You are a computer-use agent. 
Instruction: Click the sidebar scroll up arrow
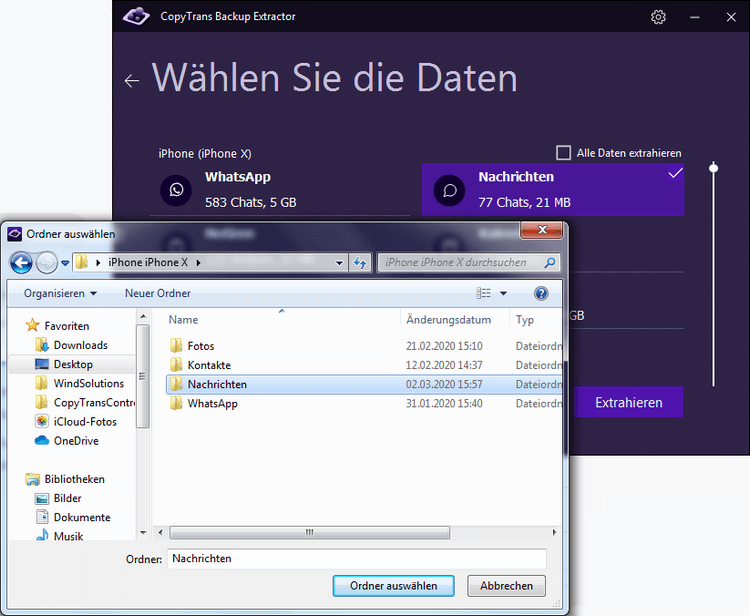tap(143, 317)
